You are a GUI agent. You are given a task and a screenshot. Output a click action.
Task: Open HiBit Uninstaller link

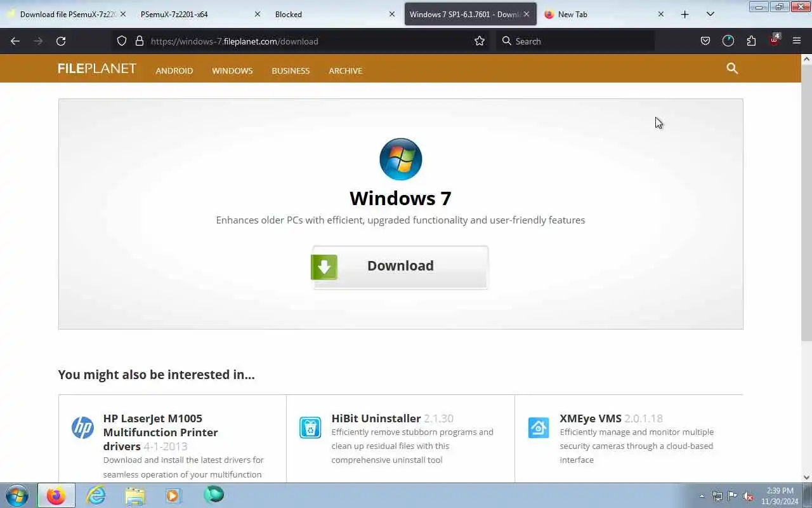click(x=376, y=418)
